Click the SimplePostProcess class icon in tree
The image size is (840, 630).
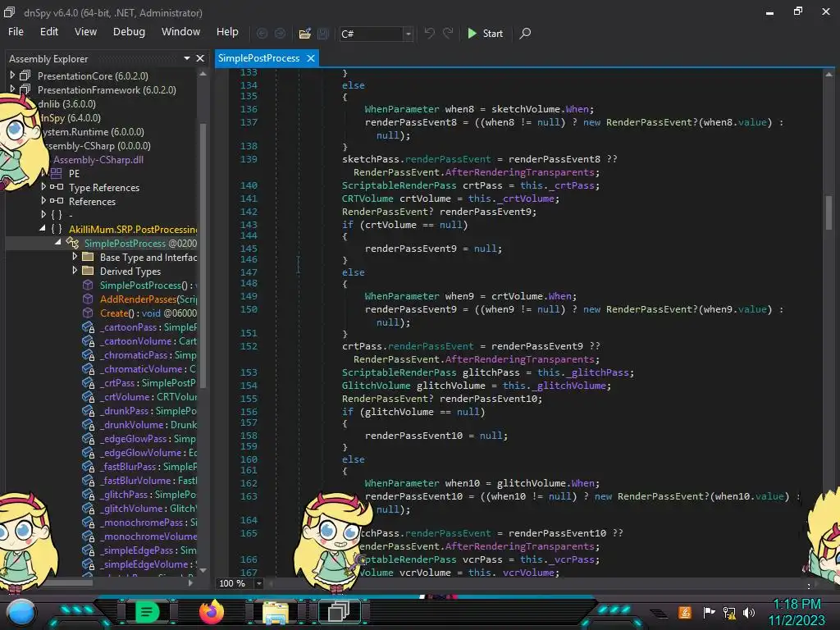tap(72, 243)
